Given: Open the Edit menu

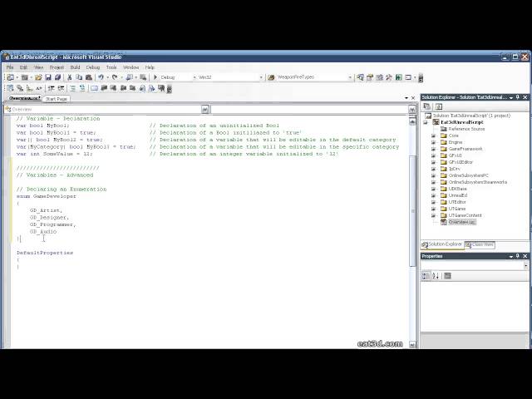Looking at the screenshot, I should [x=23, y=67].
